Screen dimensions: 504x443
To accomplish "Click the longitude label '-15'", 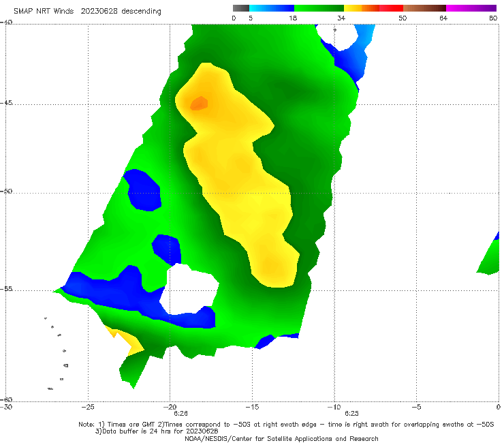I will point(252,407).
